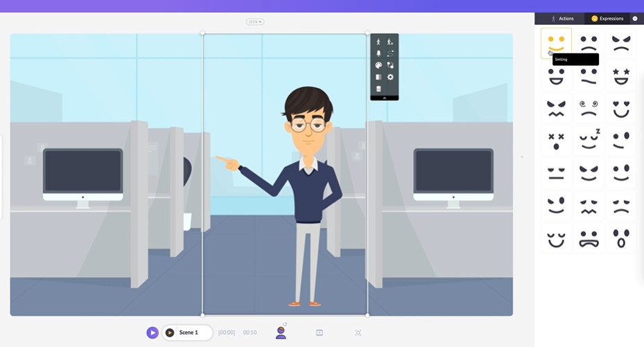This screenshot has height=347, width=644.
Task: Play the full video with the purple play button
Action: tap(153, 332)
